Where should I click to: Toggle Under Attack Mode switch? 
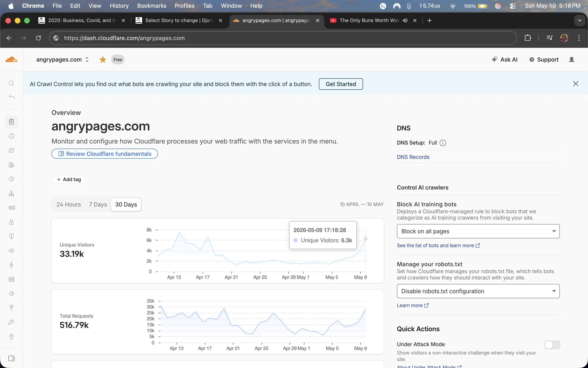point(552,345)
